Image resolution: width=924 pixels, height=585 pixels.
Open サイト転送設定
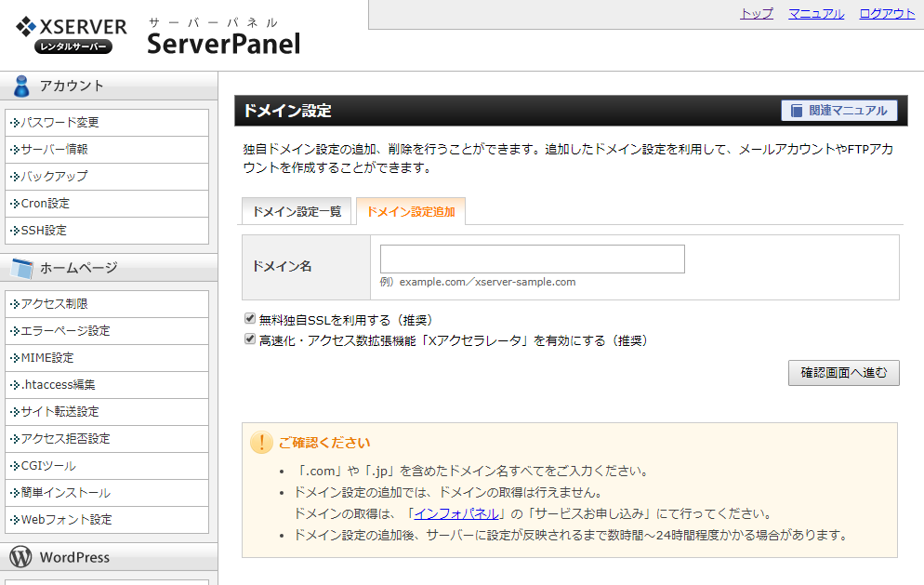pyautogui.click(x=107, y=412)
